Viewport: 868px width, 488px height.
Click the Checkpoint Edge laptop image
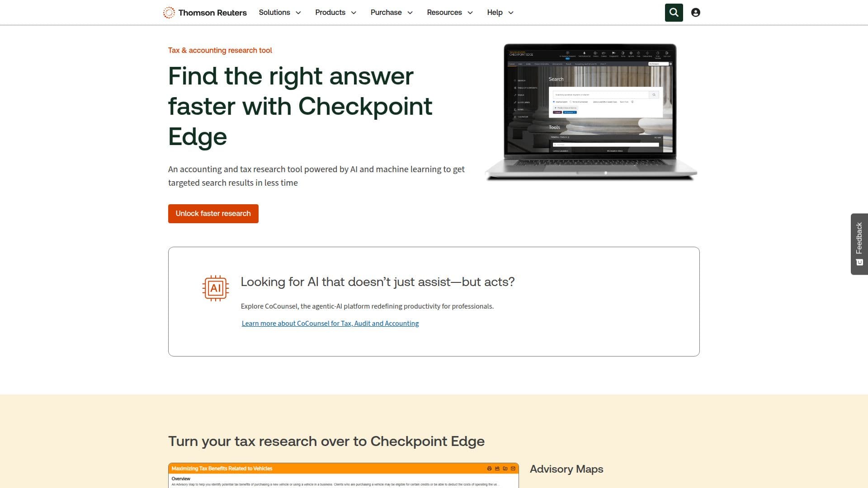click(590, 112)
